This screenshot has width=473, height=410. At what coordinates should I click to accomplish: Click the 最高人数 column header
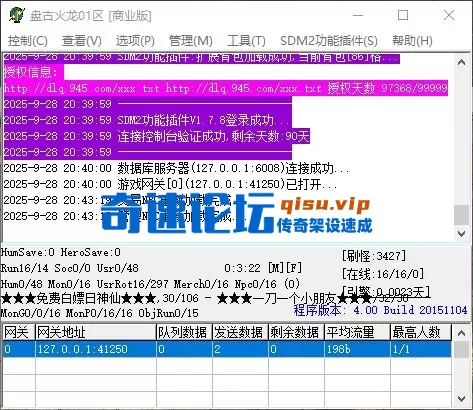coord(421,332)
